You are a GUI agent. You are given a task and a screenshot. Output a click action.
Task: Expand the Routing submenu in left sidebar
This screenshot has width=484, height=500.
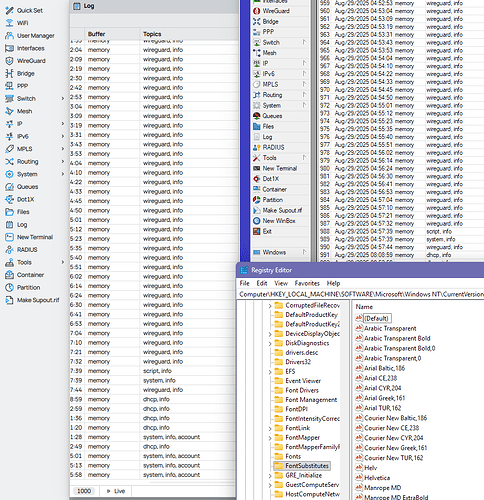63,162
